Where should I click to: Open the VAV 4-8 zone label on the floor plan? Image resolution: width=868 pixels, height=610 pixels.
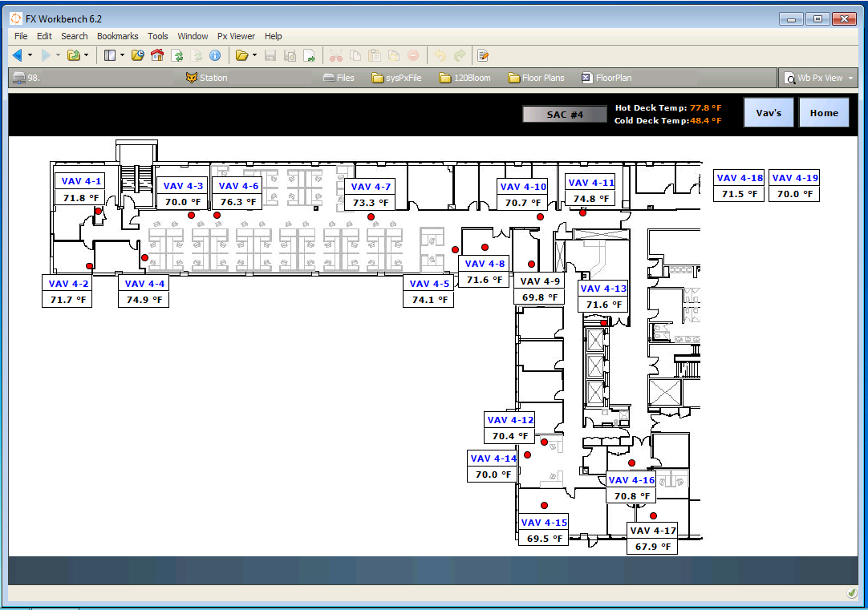(484, 263)
